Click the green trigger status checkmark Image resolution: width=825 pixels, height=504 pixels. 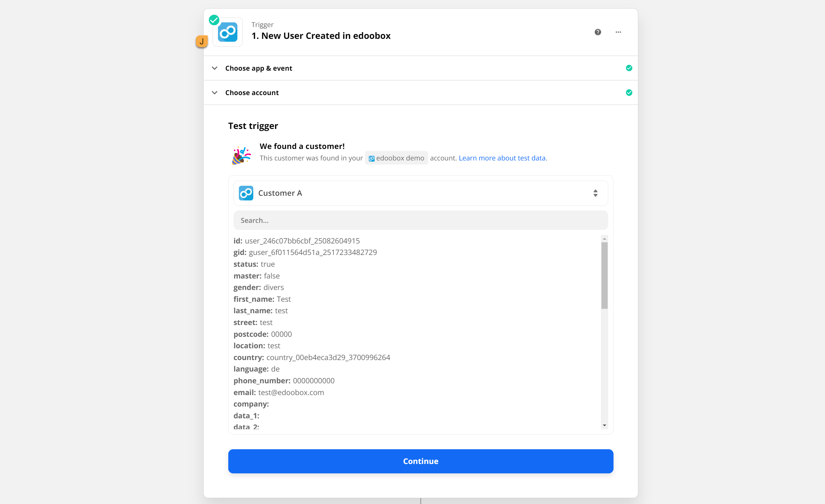[x=214, y=20]
